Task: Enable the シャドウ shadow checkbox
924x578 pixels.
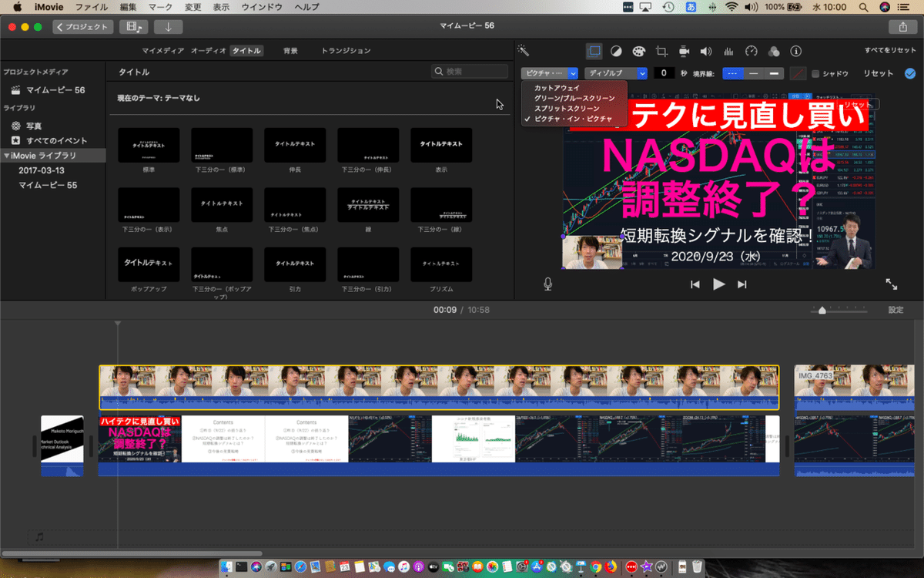Action: pyautogui.click(x=815, y=74)
